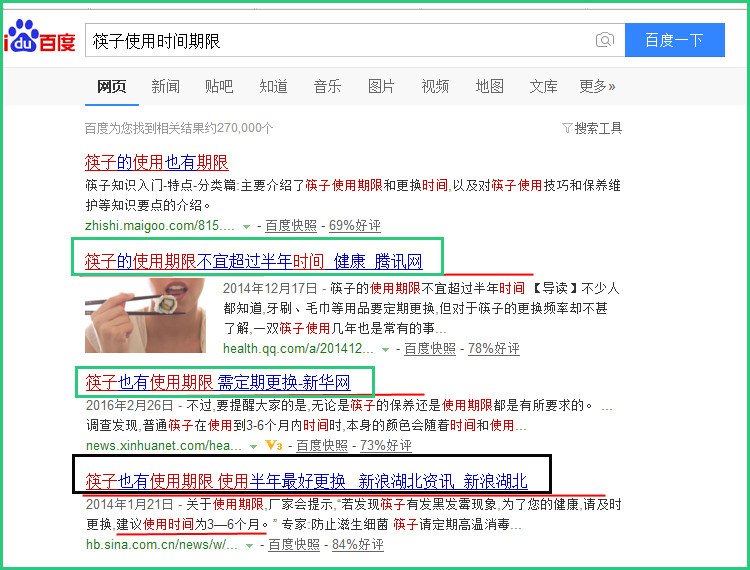Open result 筷子的使用期限不宜超过半年时间 腾讯网
This screenshot has height=570, width=750.
pos(254,262)
